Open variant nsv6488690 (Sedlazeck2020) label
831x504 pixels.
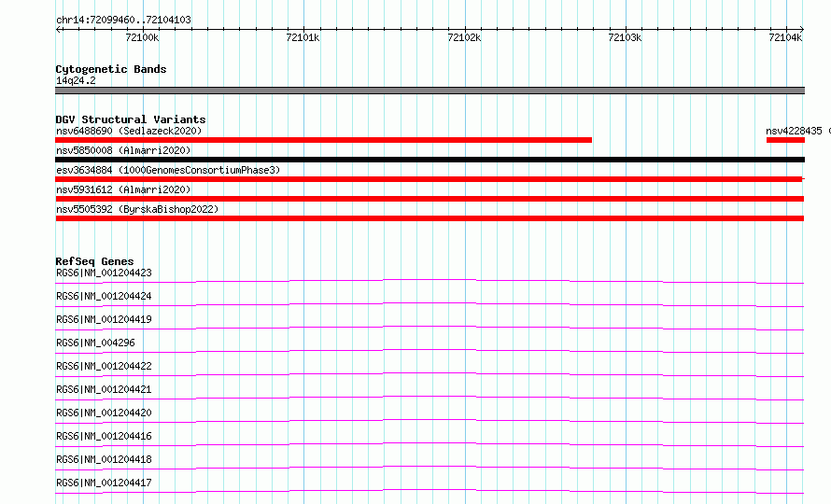tap(129, 131)
